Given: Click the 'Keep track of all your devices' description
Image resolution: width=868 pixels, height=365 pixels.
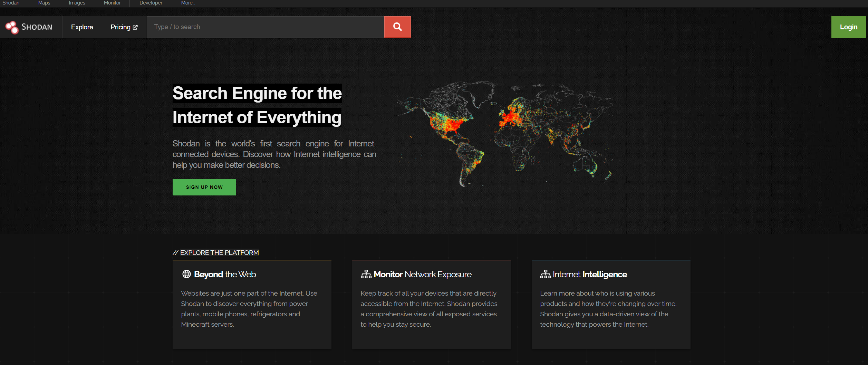Looking at the screenshot, I should coord(429,309).
